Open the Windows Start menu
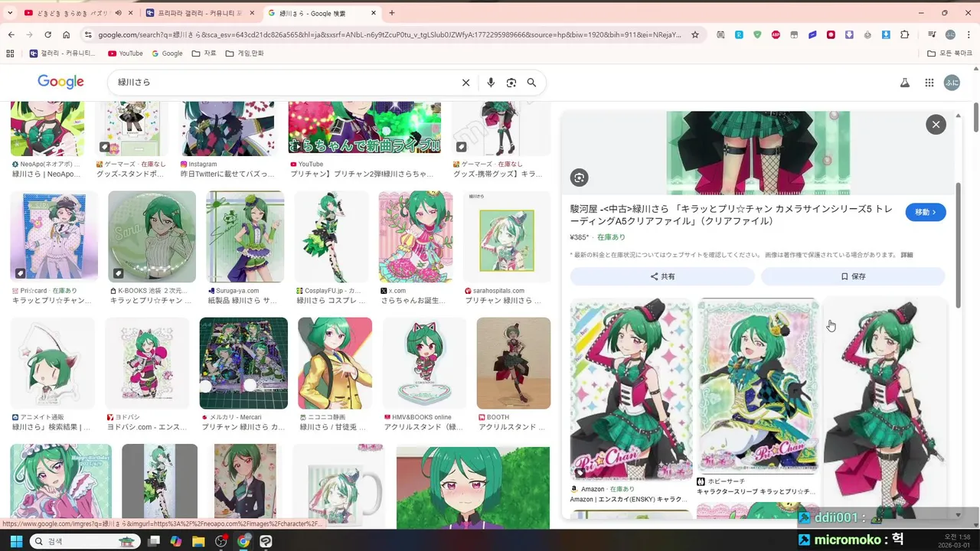This screenshot has width=980, height=551. point(15,541)
